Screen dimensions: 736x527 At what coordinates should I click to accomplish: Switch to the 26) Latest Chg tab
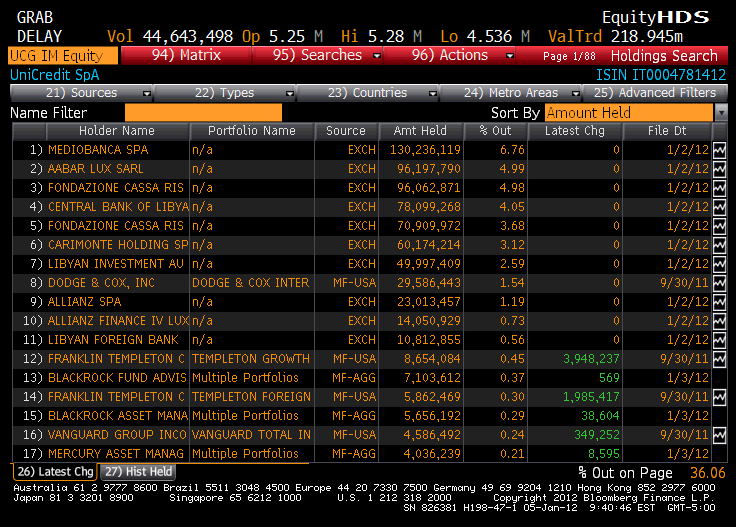click(x=55, y=472)
